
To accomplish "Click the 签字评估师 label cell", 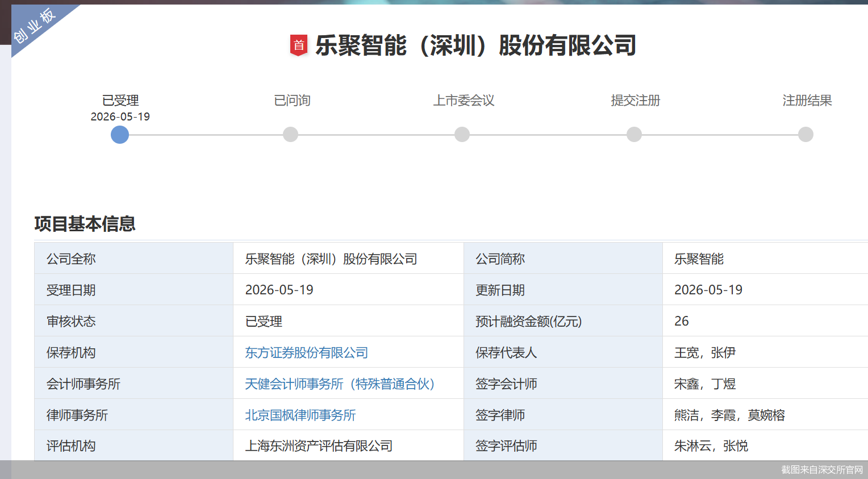I will coord(564,445).
